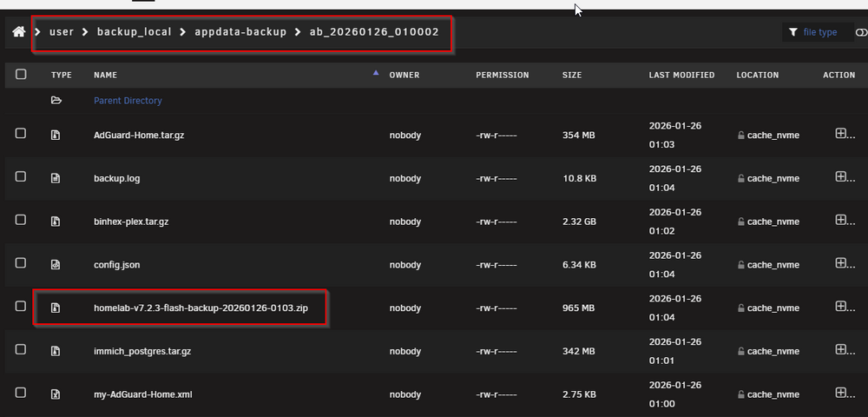The width and height of the screenshot is (868, 417).
Task: Select checkbox for immich_postgres.tar.gz
Action: (21, 349)
